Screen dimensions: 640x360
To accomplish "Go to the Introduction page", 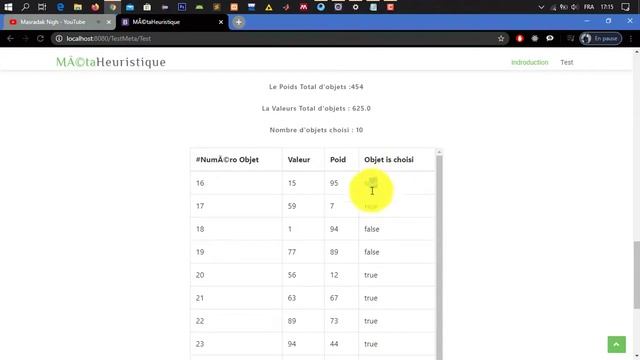I will (x=529, y=62).
